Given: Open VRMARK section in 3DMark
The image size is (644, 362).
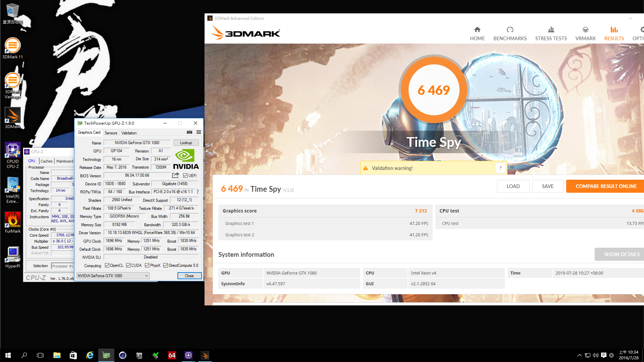Looking at the screenshot, I should [585, 34].
